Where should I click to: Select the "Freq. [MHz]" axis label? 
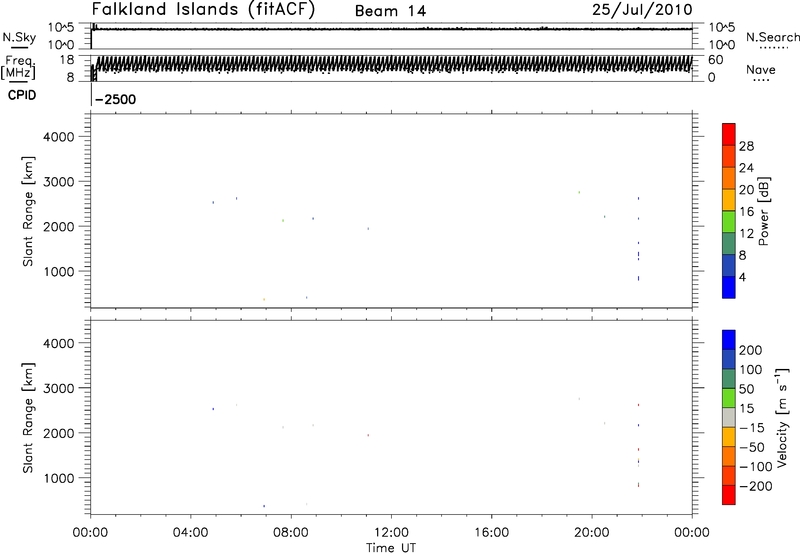pyautogui.click(x=18, y=68)
